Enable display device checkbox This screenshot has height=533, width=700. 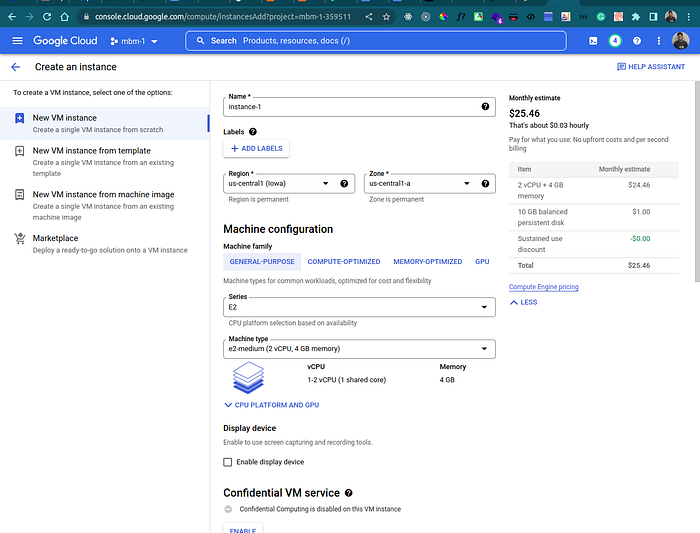pyautogui.click(x=228, y=462)
